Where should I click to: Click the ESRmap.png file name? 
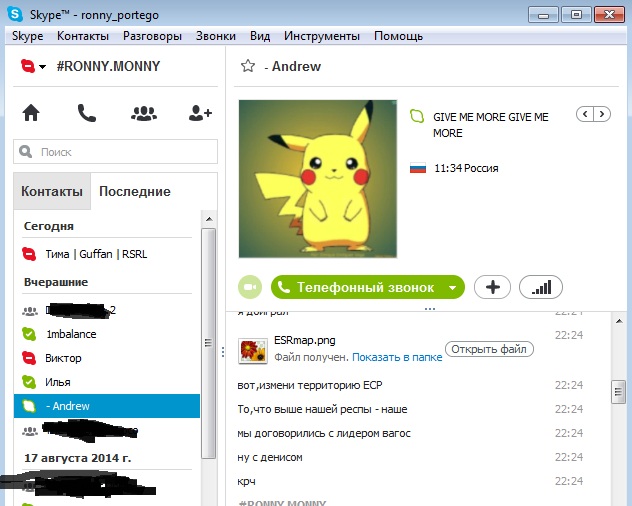click(305, 340)
